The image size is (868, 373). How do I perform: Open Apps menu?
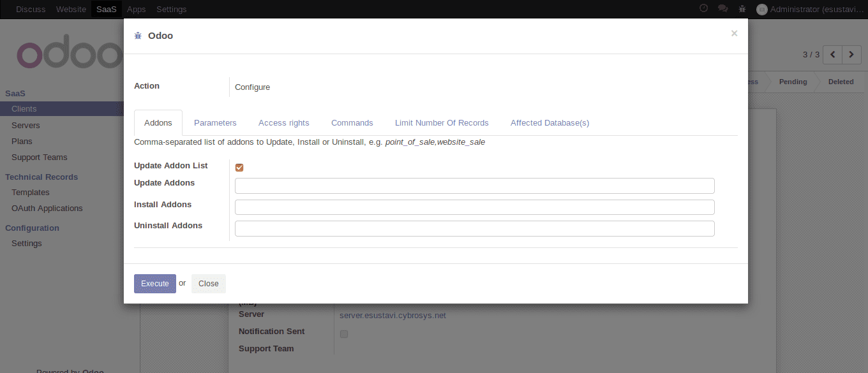point(136,9)
